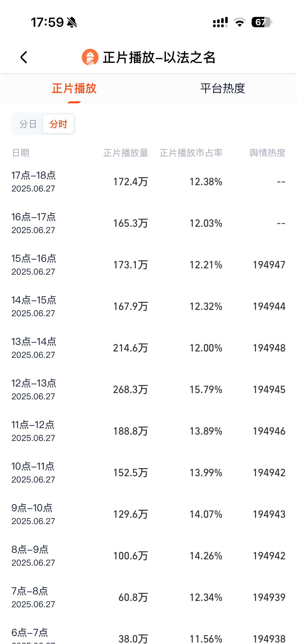This screenshot has width=297, height=644.
Task: Tap the 7点-8点 time slot row
Action: (148, 597)
